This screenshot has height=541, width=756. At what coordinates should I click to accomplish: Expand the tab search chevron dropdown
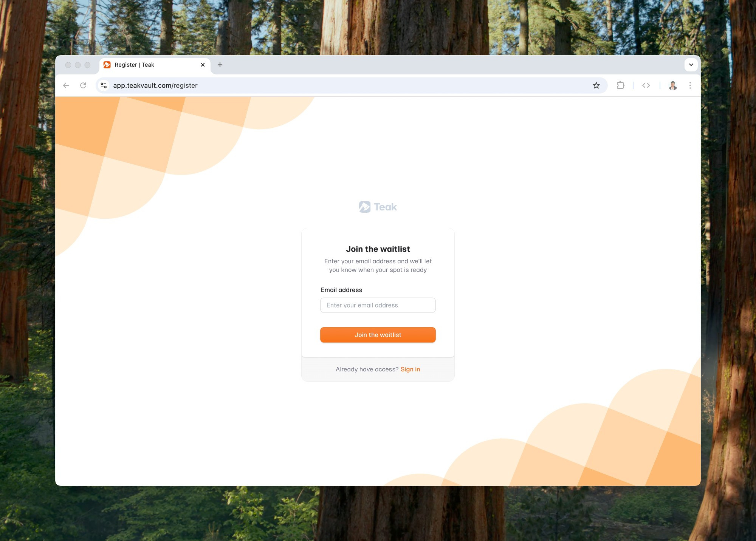tap(691, 65)
